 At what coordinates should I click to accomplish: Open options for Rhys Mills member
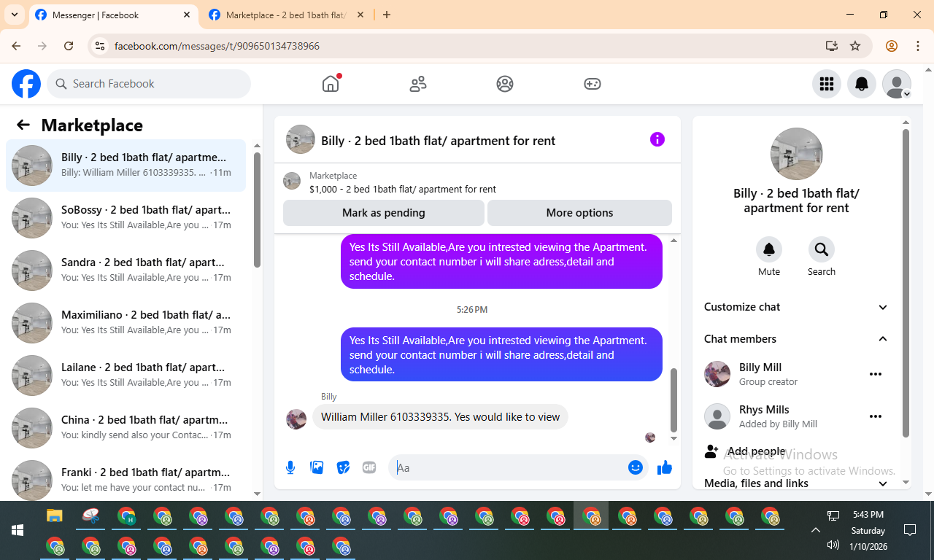pos(876,416)
